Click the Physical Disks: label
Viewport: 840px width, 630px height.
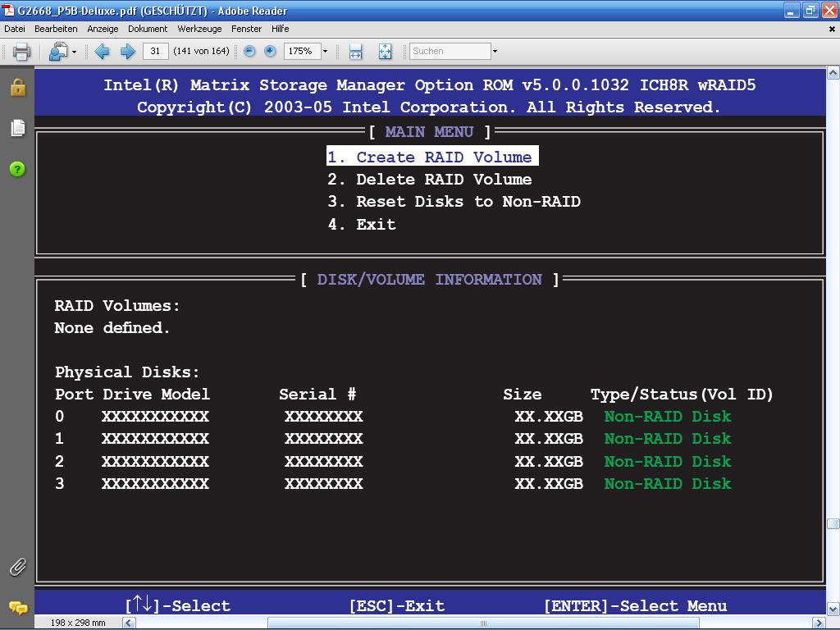127,372
